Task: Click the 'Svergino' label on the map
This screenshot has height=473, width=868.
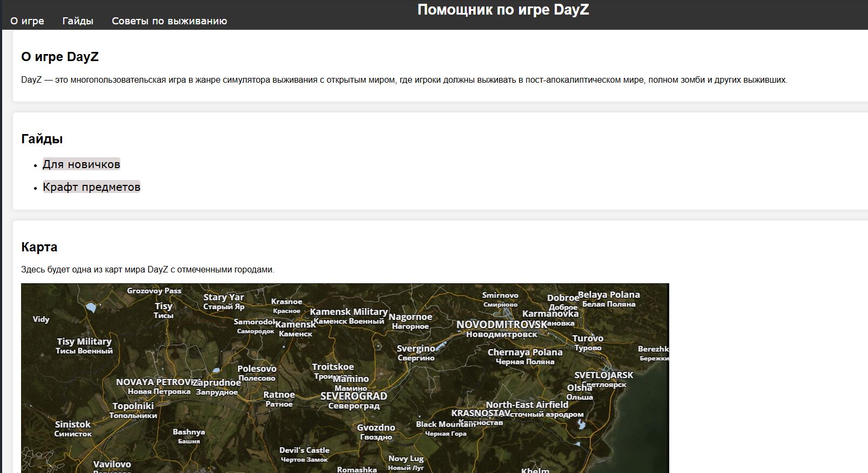Action: pos(416,349)
